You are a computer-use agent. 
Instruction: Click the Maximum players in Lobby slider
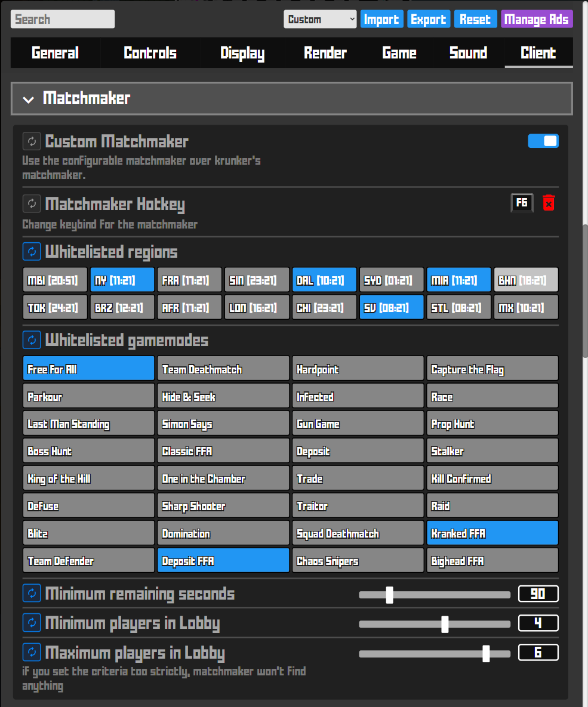pyautogui.click(x=435, y=653)
